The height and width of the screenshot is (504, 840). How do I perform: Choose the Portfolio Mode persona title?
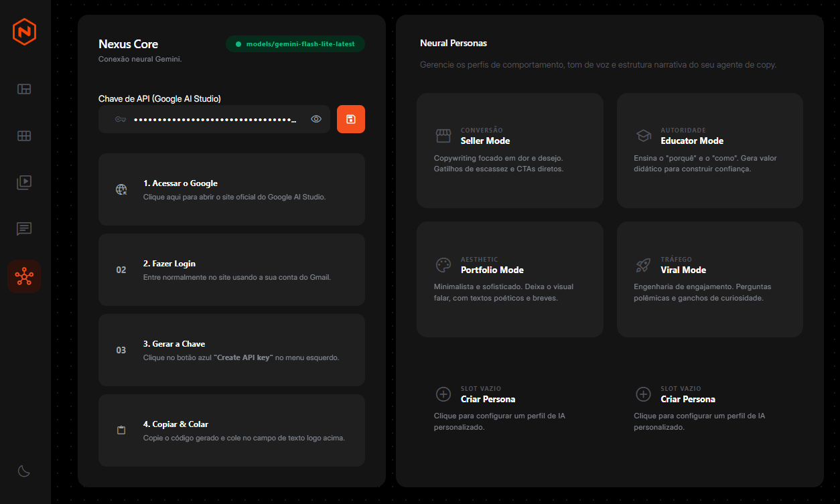tap(492, 270)
